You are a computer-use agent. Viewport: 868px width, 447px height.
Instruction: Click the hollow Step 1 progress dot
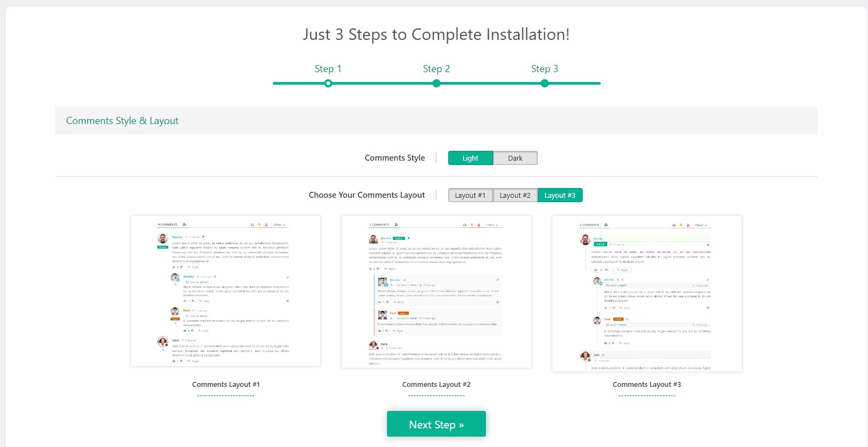[x=328, y=84]
